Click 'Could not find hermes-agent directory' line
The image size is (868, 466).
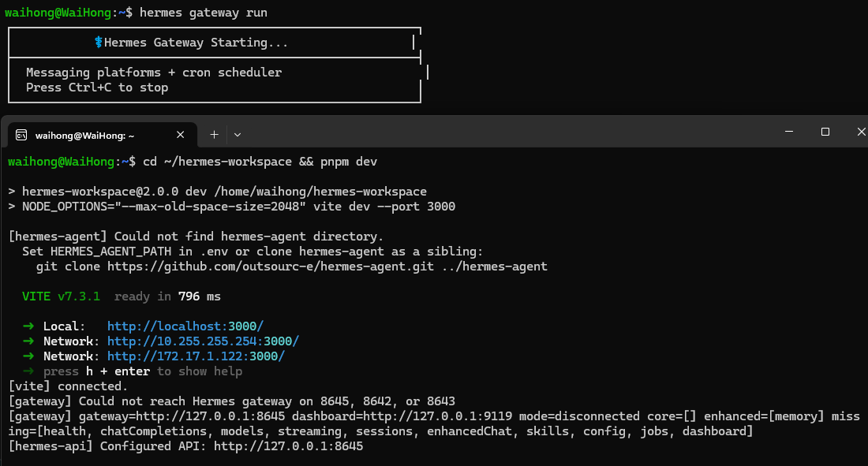196,236
